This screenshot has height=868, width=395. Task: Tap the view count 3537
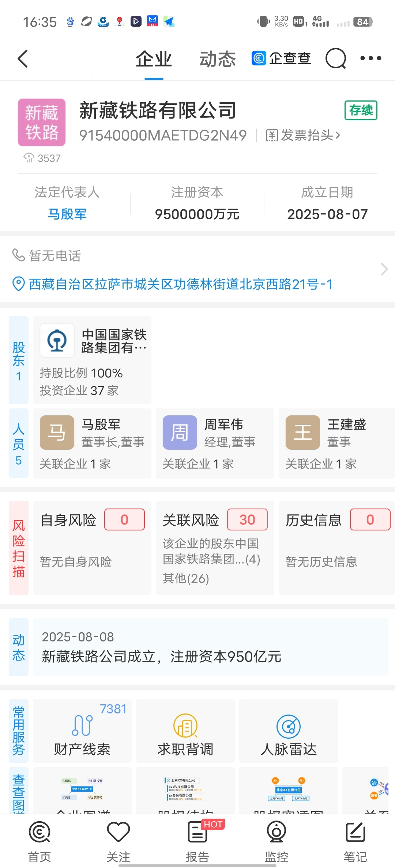[42, 158]
